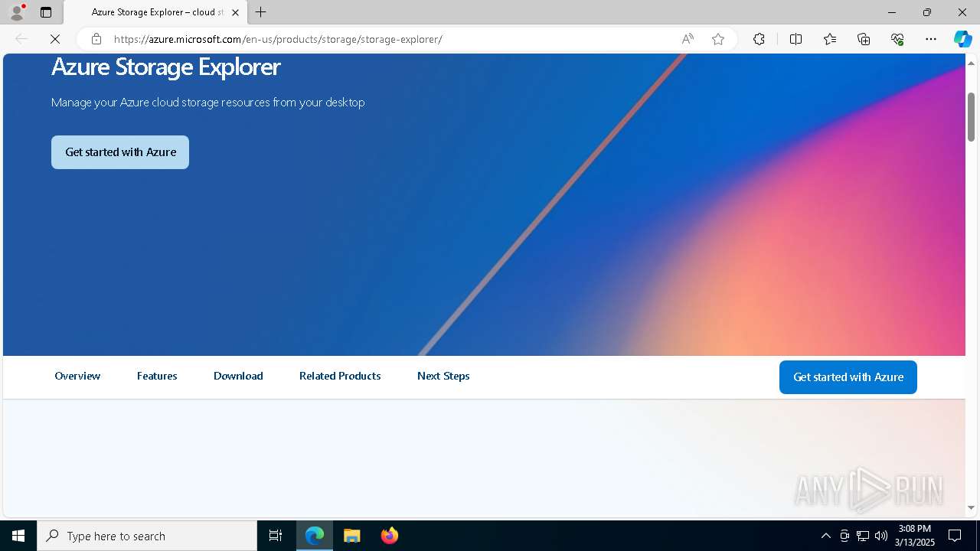
Task: Close the Azure Storage Explorer tab
Action: pos(235,12)
